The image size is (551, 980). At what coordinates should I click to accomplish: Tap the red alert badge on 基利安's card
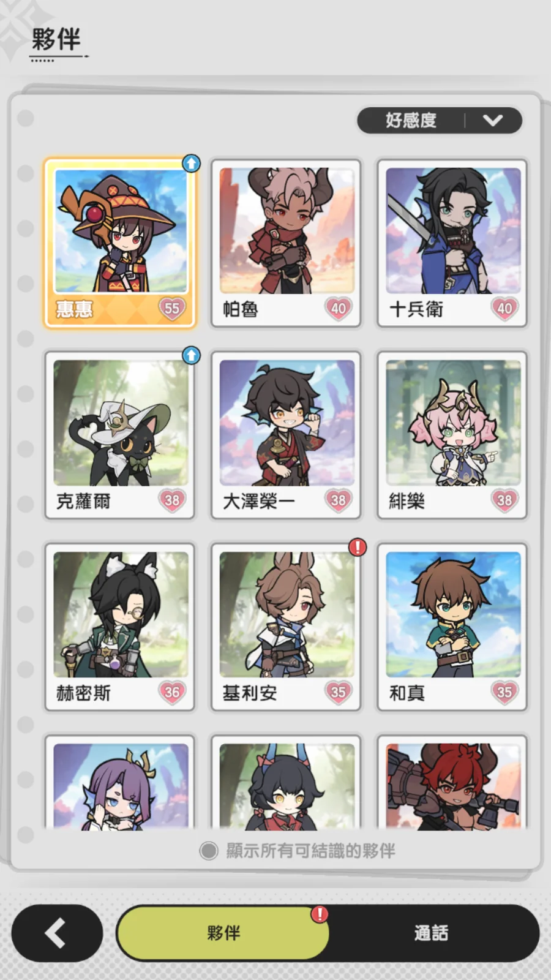click(358, 547)
